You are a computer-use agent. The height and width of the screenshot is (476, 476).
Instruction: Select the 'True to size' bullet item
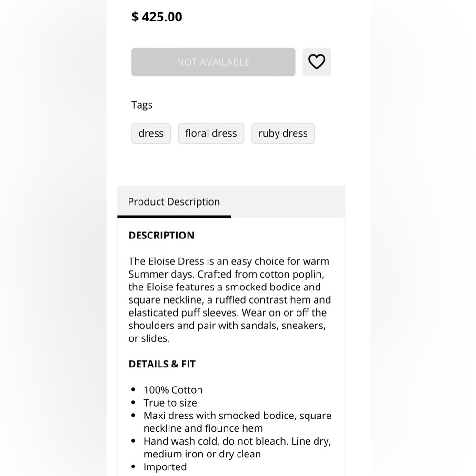[170, 403]
